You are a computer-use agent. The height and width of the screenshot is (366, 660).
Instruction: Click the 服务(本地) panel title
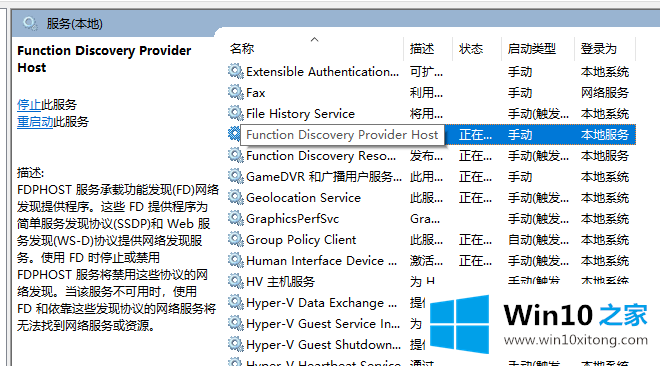click(75, 24)
